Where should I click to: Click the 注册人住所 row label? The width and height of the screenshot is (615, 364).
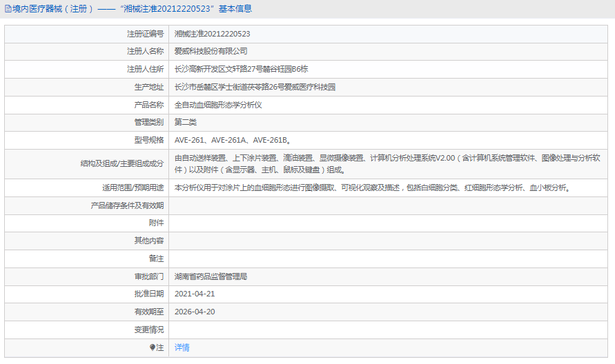[x=145, y=70]
